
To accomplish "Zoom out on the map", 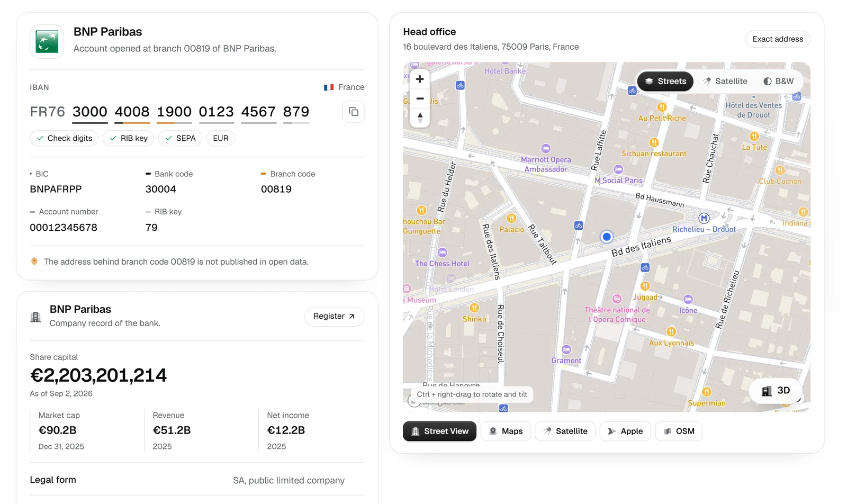I will click(x=420, y=98).
